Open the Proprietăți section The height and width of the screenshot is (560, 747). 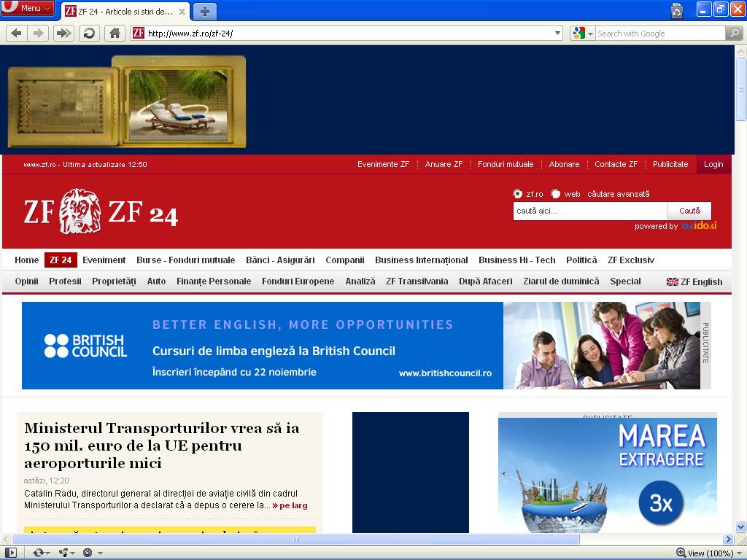[114, 281]
